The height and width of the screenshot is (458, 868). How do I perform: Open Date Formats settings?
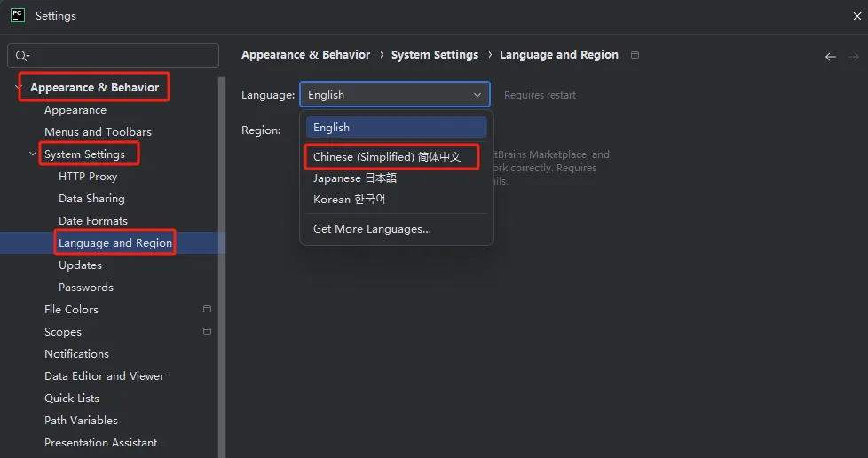93,220
